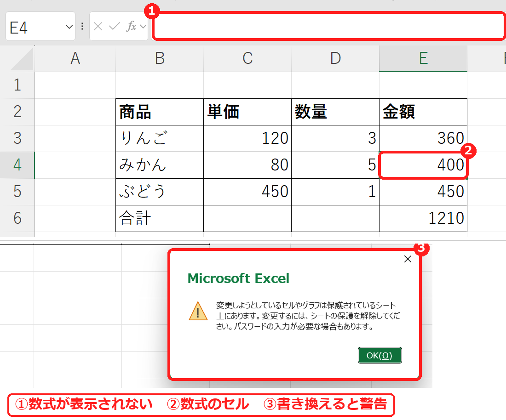
Task: Select the ぶどう amount cell
Action: pos(423,192)
